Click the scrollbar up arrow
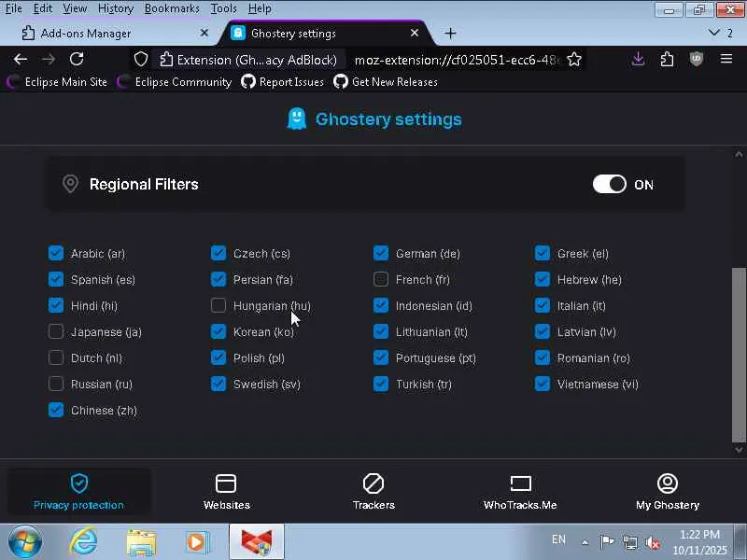The image size is (747, 560). point(739,154)
